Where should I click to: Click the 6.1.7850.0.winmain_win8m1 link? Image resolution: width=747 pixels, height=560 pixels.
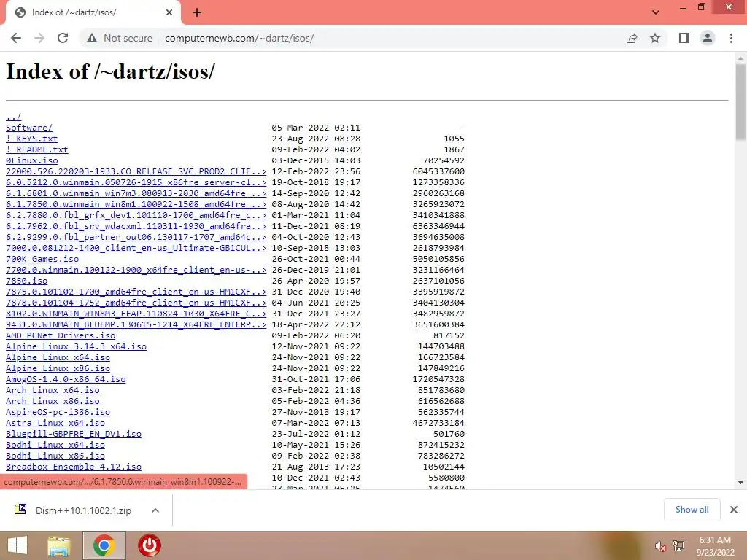click(x=136, y=204)
